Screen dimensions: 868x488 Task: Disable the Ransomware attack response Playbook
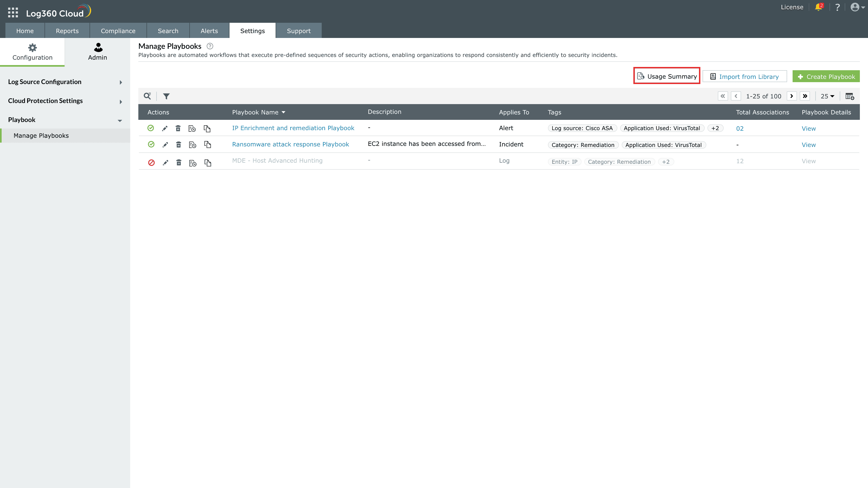tap(151, 144)
